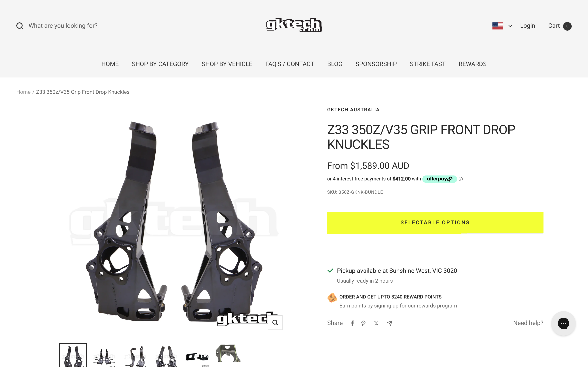Screen dimensions: 588x367
Task: Click the Need help? link
Action: (528, 323)
